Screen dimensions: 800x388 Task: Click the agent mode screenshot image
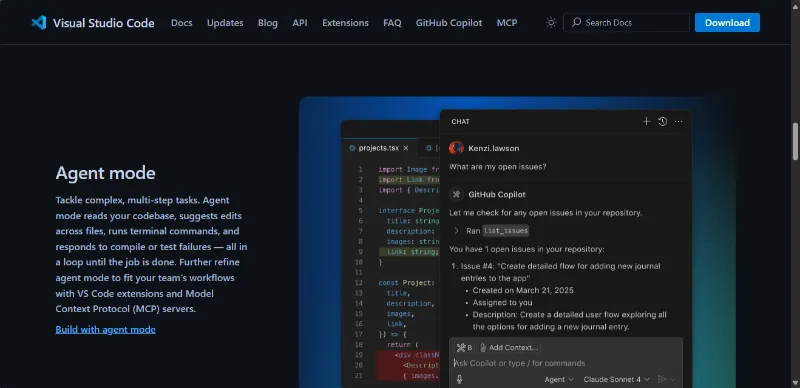point(518,242)
